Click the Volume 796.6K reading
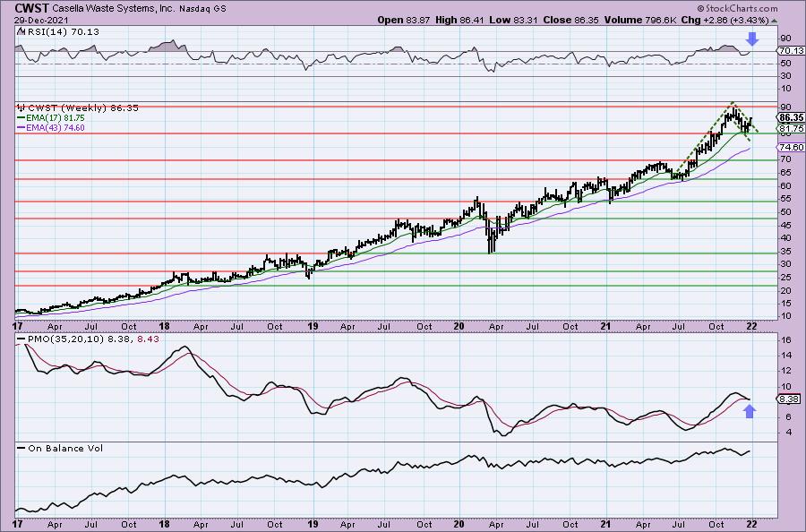The width and height of the screenshot is (806, 532). tap(640, 20)
